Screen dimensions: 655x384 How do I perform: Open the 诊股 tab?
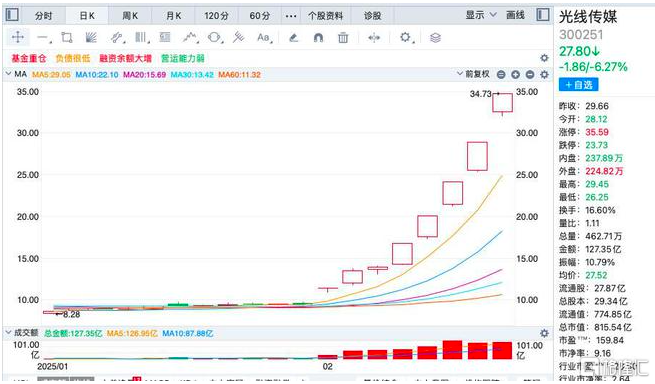tap(372, 16)
